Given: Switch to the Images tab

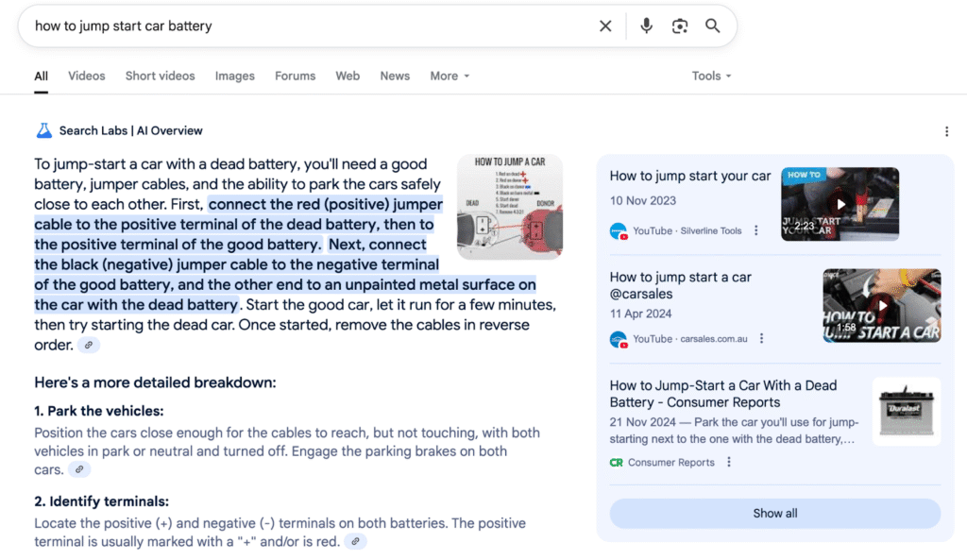Looking at the screenshot, I should click(234, 76).
